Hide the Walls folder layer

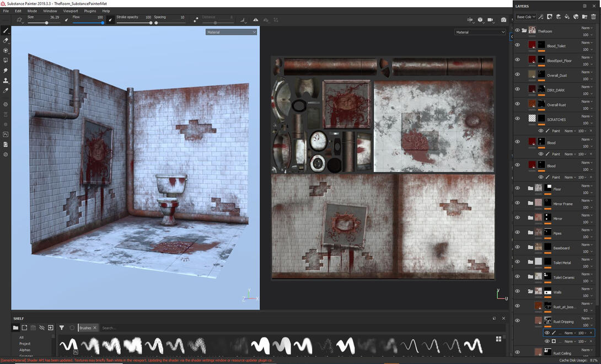517,291
